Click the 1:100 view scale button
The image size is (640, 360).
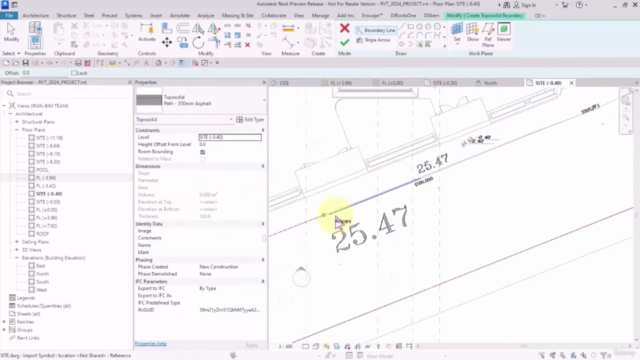pos(285,347)
